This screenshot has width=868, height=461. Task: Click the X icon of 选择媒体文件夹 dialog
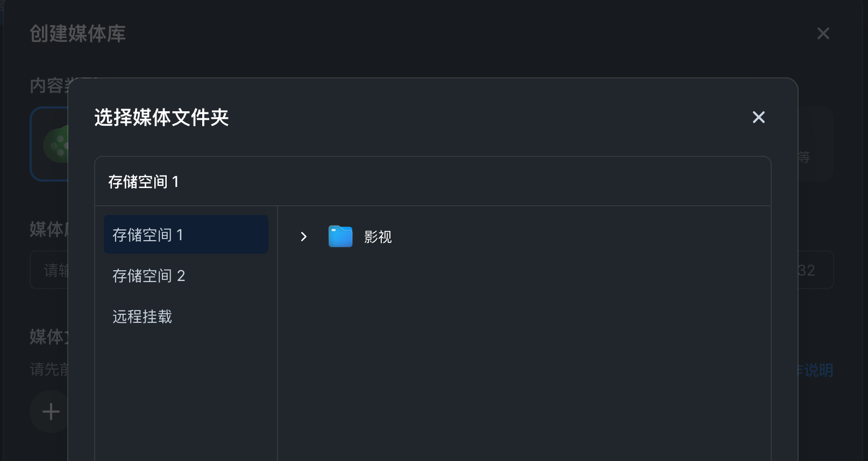(758, 117)
